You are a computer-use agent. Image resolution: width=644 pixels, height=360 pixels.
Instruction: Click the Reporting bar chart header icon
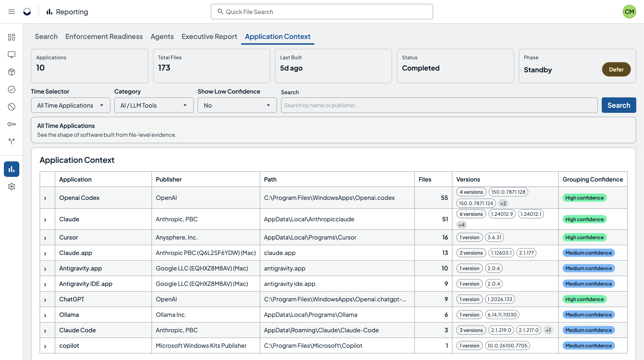pos(49,11)
